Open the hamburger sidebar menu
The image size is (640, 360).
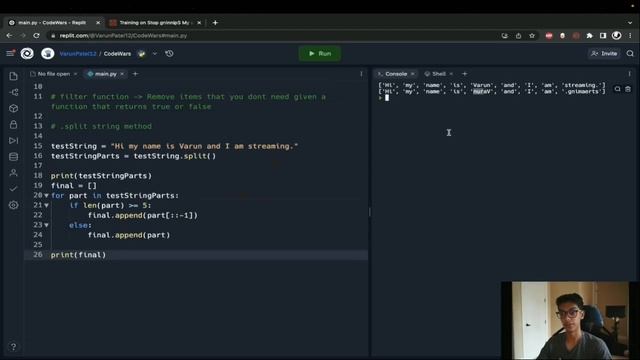click(10, 53)
